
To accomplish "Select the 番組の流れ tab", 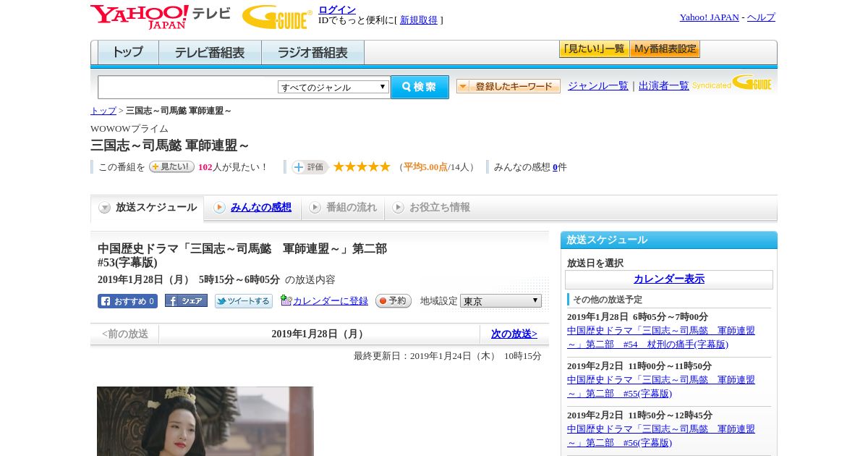I will (x=344, y=208).
